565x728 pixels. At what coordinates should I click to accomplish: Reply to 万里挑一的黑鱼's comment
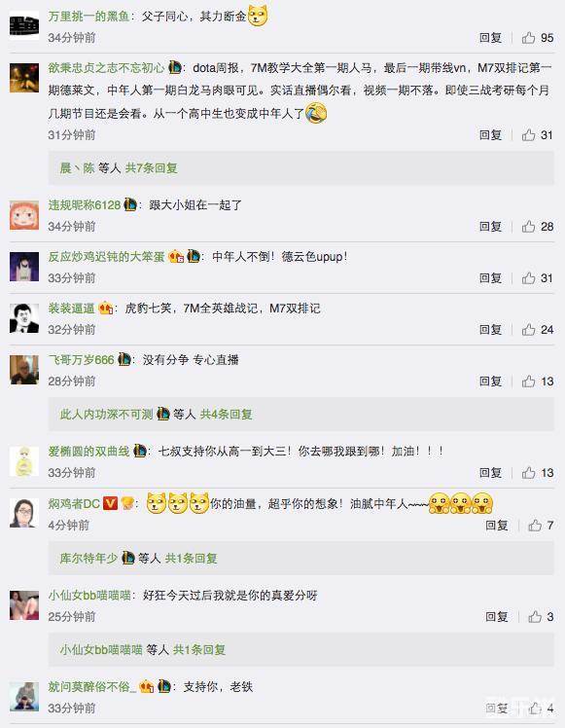(x=491, y=38)
